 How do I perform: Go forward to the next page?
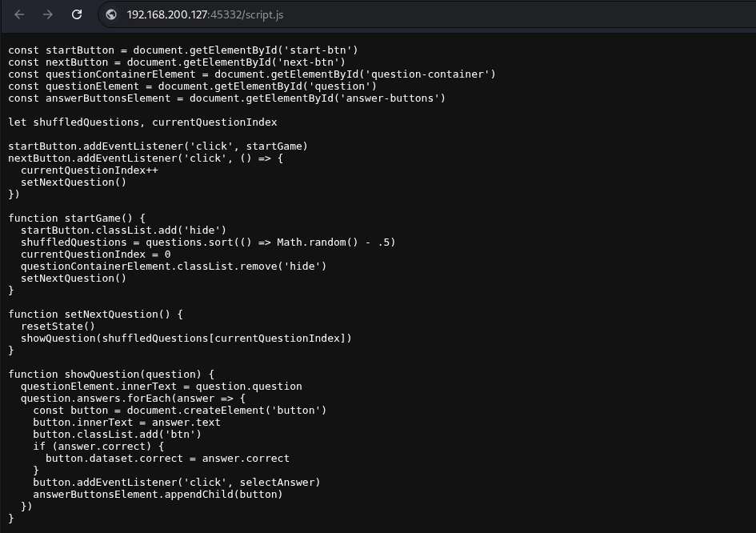click(48, 14)
